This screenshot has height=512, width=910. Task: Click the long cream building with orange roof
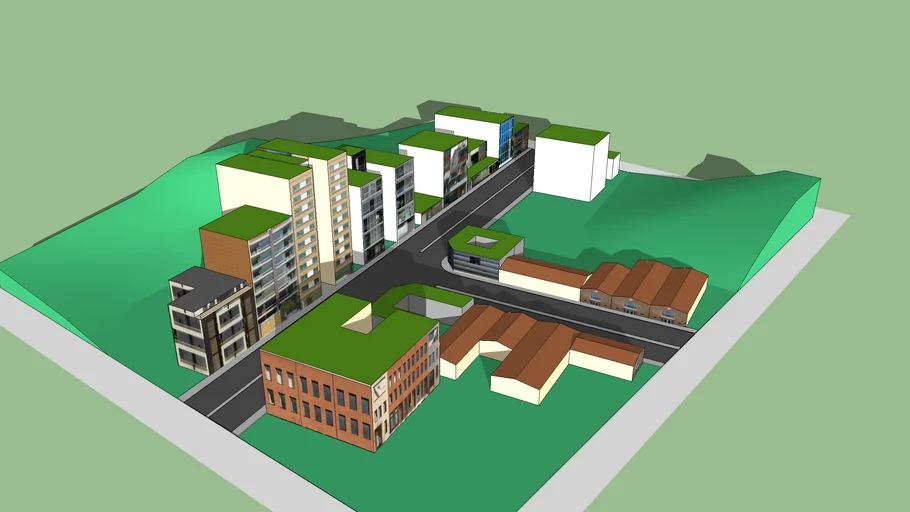click(542, 278)
